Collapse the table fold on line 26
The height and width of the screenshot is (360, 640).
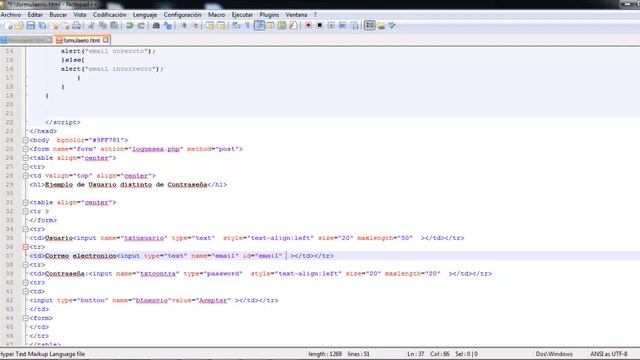pyautogui.click(x=26, y=158)
